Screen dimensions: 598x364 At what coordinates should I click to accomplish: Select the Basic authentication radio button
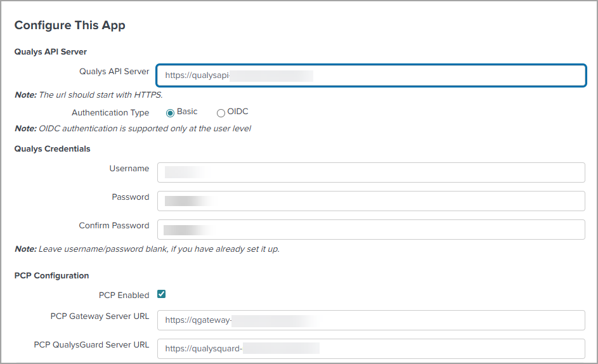170,113
